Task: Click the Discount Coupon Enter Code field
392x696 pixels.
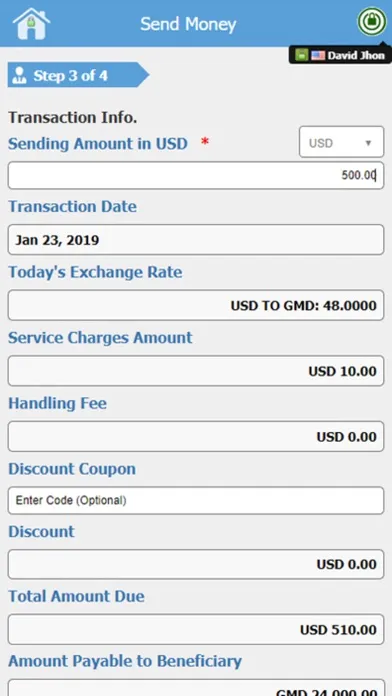Action: (196, 501)
